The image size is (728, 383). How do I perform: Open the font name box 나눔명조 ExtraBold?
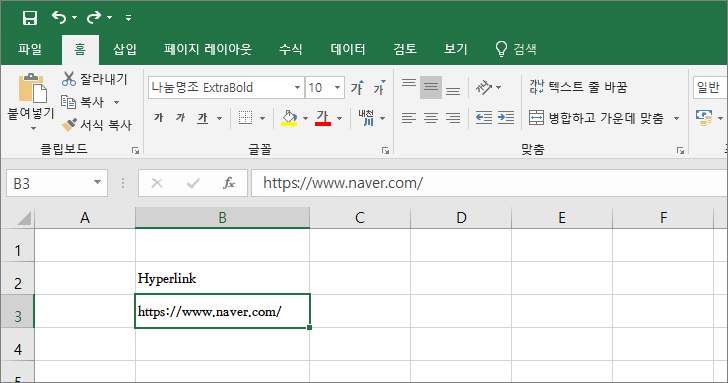tap(226, 88)
